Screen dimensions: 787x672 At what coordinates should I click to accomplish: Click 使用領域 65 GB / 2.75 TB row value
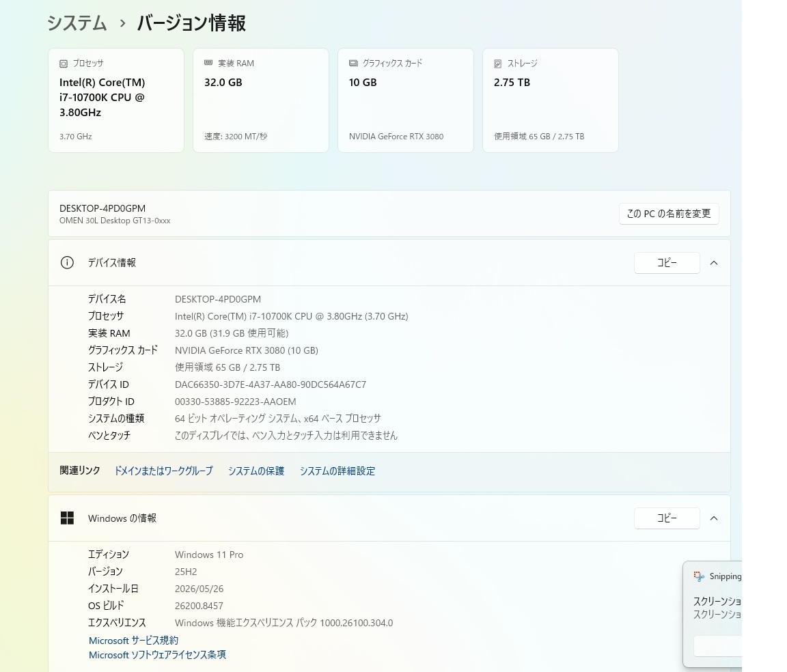pos(227,367)
